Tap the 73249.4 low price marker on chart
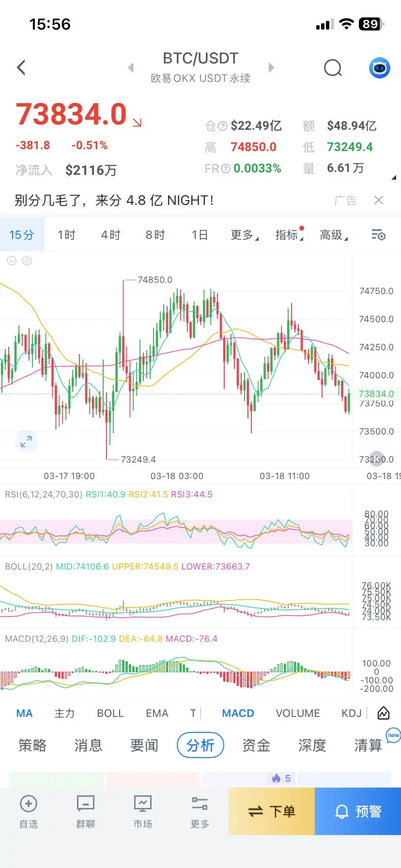This screenshot has height=868, width=401. point(138,459)
